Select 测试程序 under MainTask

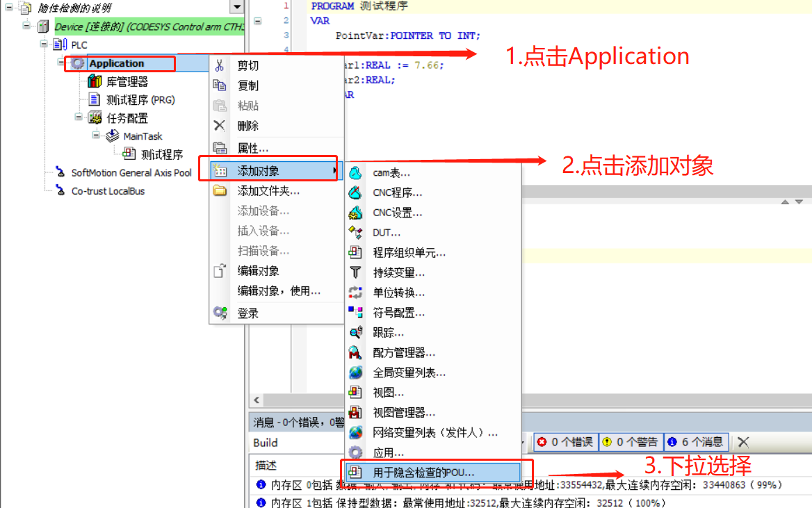coord(161,154)
